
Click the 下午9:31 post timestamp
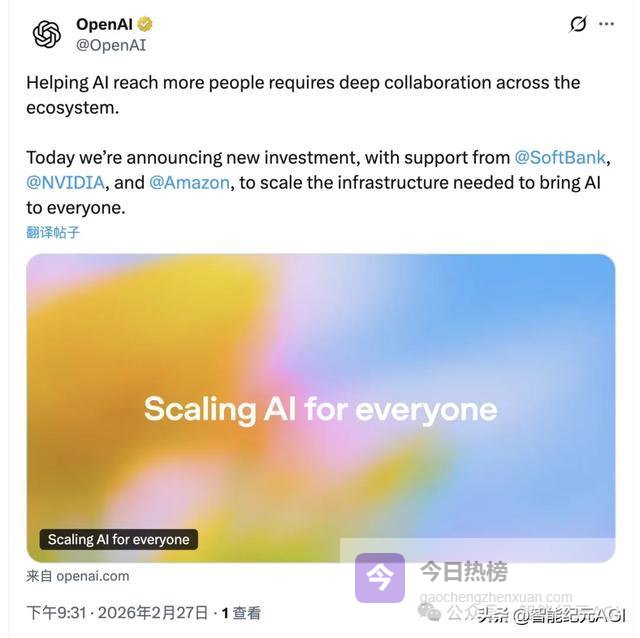click(56, 613)
